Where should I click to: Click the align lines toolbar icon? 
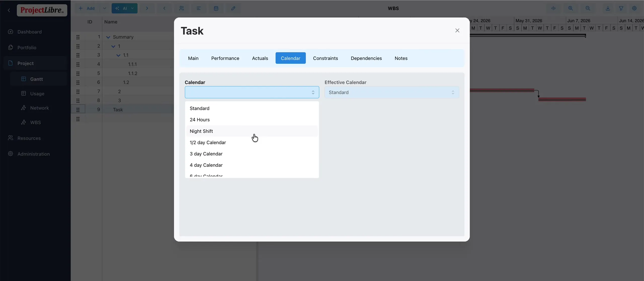[198, 8]
